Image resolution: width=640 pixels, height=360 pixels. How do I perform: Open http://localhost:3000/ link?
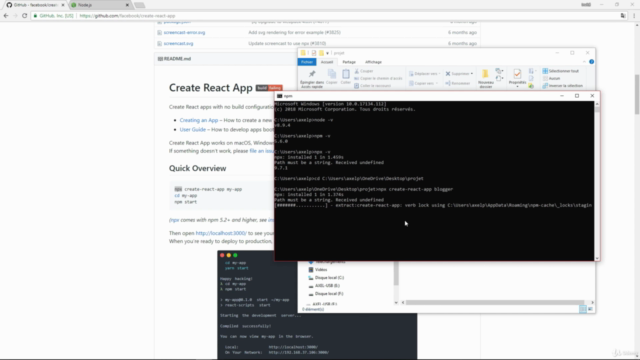point(221,233)
